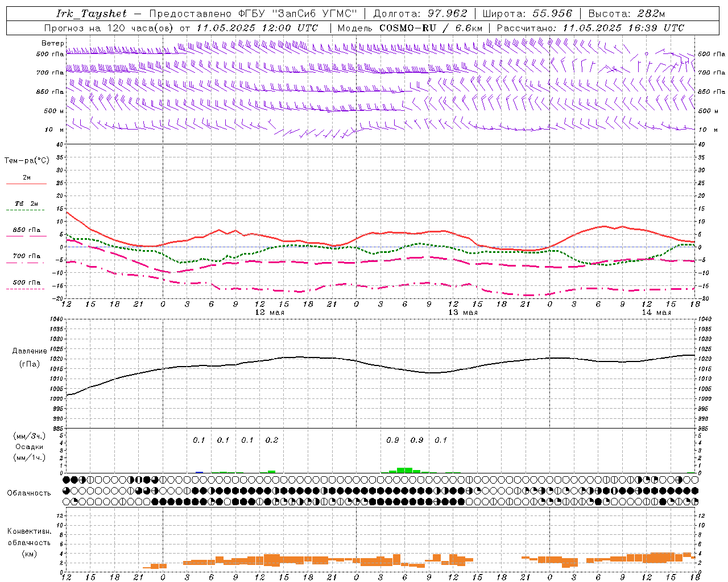Click the pink dash-dot line sample under temperature "500 гПа"

tap(25, 289)
